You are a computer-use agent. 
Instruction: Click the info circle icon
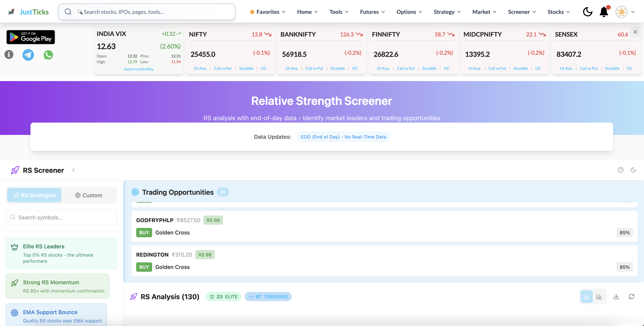pyautogui.click(x=9, y=54)
